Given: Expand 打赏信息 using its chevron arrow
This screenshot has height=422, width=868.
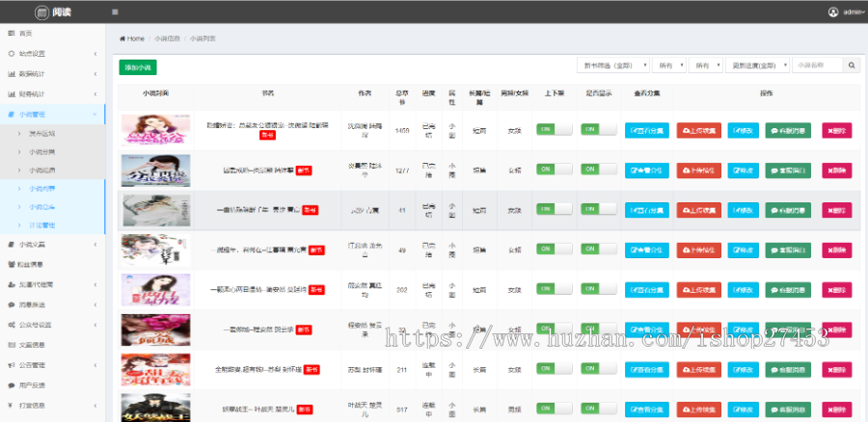Looking at the screenshot, I should tap(95, 406).
